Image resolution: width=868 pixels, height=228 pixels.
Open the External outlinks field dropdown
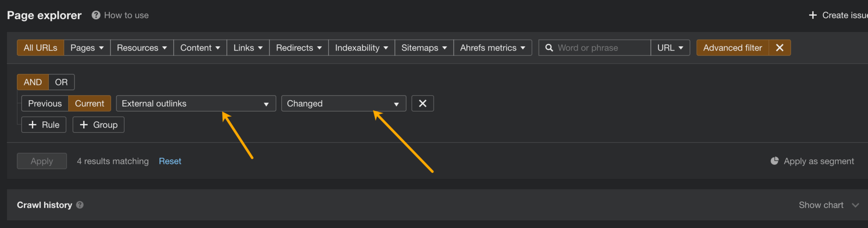[196, 104]
